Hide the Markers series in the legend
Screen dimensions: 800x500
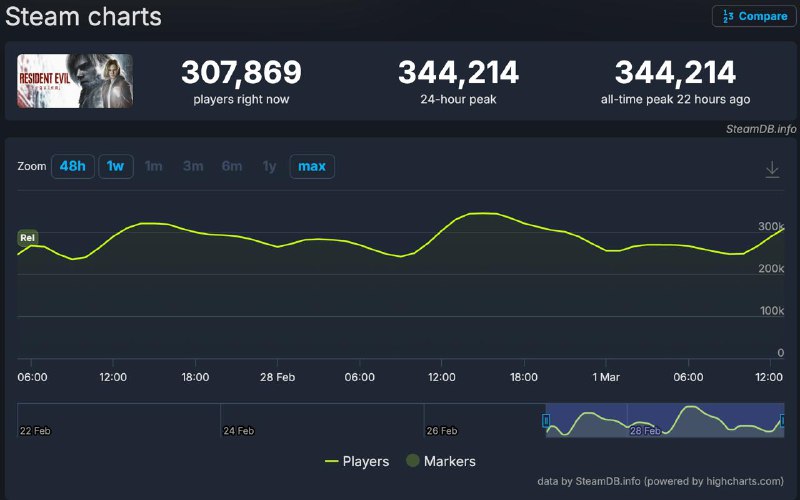point(440,461)
